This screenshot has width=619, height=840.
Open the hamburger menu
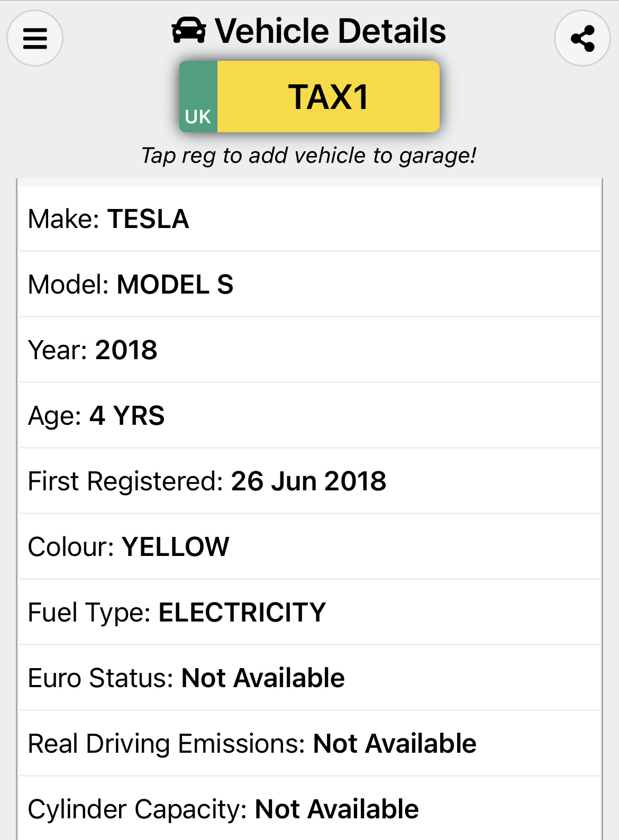click(35, 38)
